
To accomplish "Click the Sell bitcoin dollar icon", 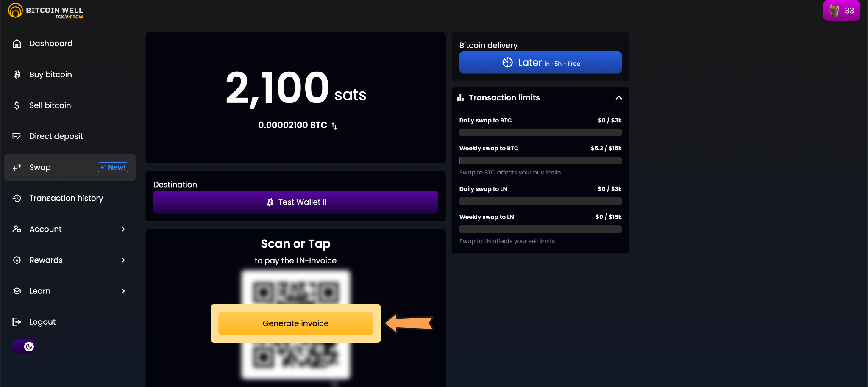I will (17, 105).
